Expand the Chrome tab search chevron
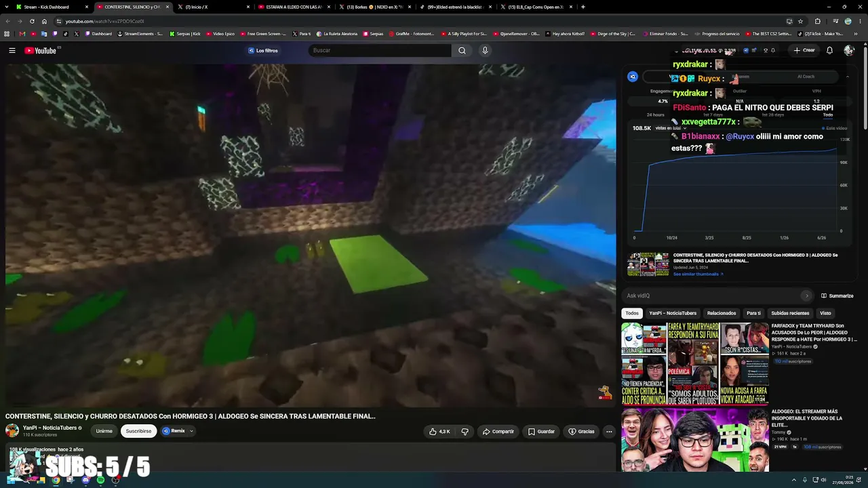 7,7
